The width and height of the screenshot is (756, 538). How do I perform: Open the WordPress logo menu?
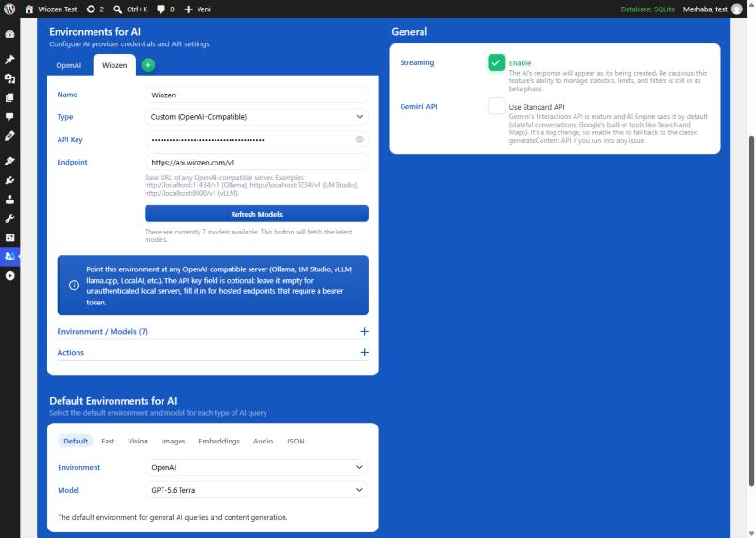[9, 9]
